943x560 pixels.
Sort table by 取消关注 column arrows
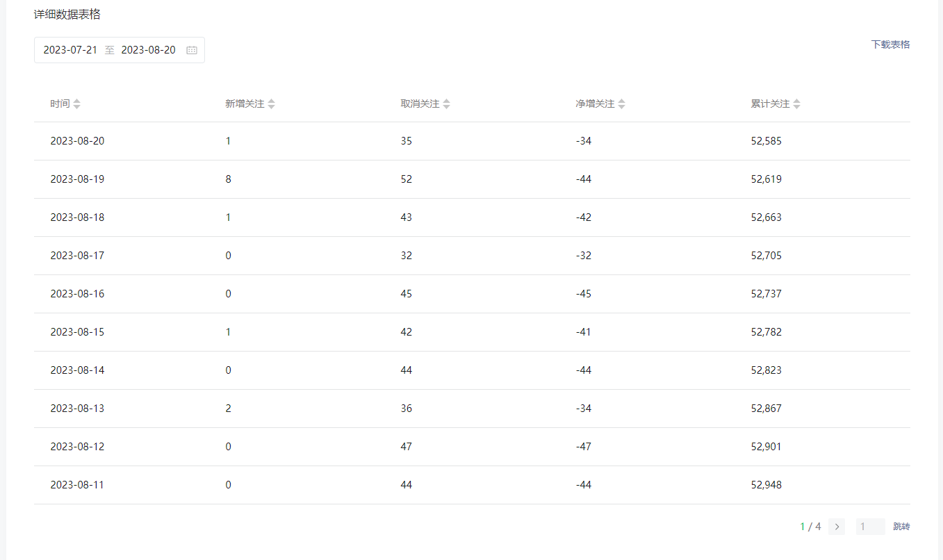pyautogui.click(x=447, y=104)
